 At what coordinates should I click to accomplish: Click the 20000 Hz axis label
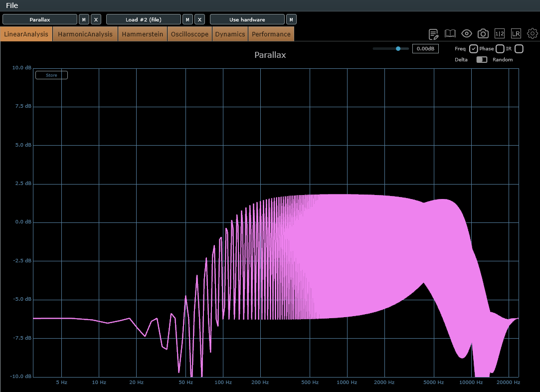tap(508, 383)
